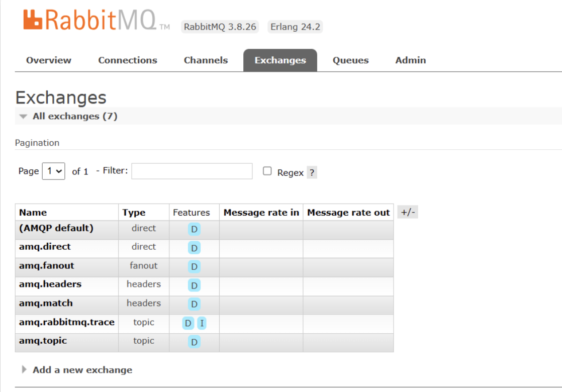The width and height of the screenshot is (562, 392).
Task: Open the amq.headers exchange
Action: [50, 284]
